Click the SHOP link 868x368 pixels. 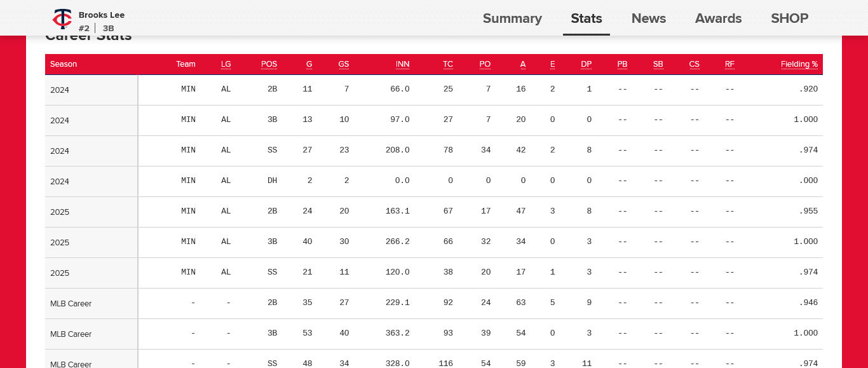[789, 18]
